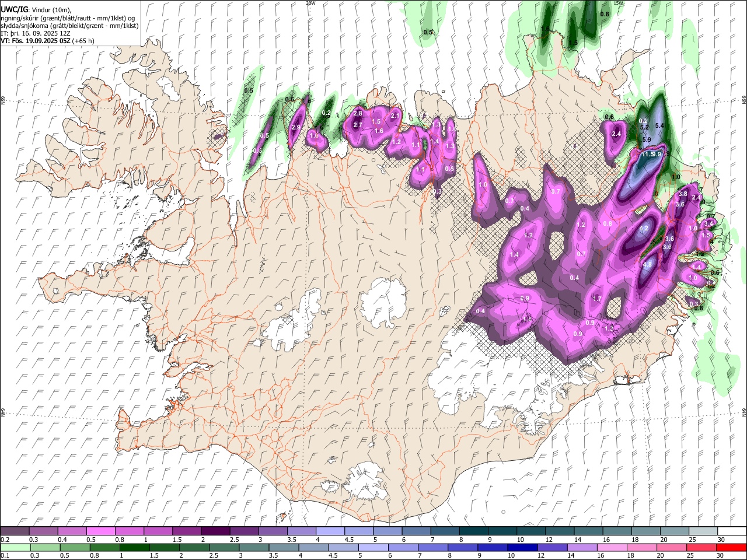Viewport: 747px width, 560px height.
Task: Select the 2.9 precipitation value on the map
Action: 295,128
